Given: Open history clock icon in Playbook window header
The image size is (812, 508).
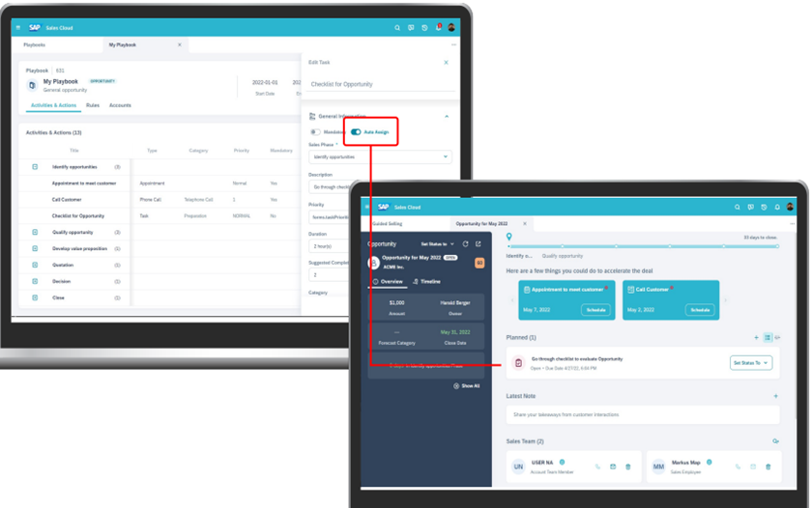Looking at the screenshot, I should (x=424, y=28).
